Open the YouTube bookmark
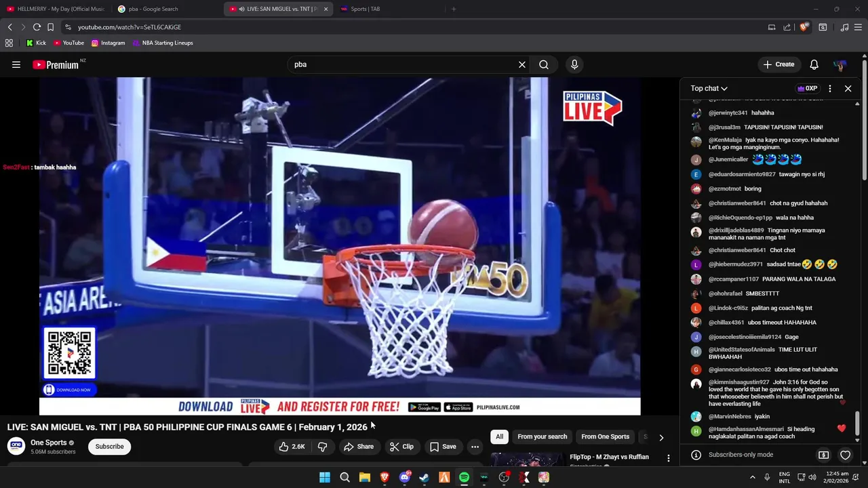 (68, 43)
